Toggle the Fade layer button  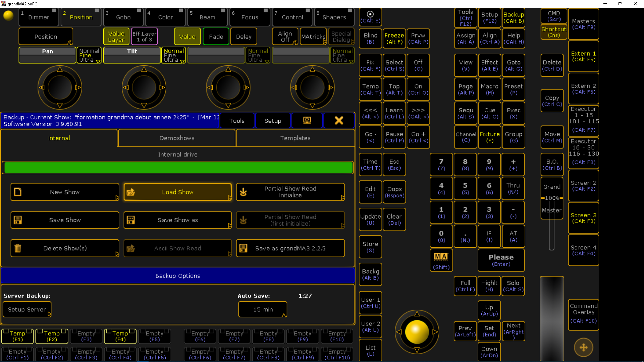pos(216,37)
